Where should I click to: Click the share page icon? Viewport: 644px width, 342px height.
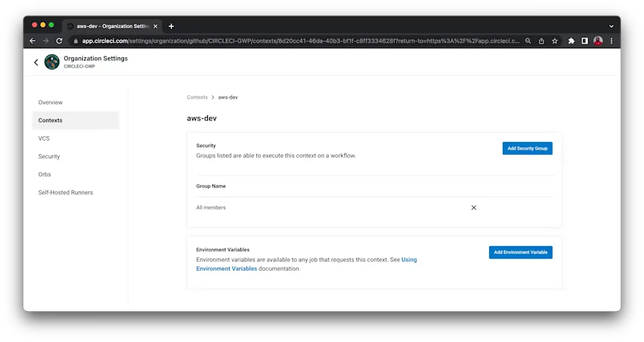[x=541, y=41]
